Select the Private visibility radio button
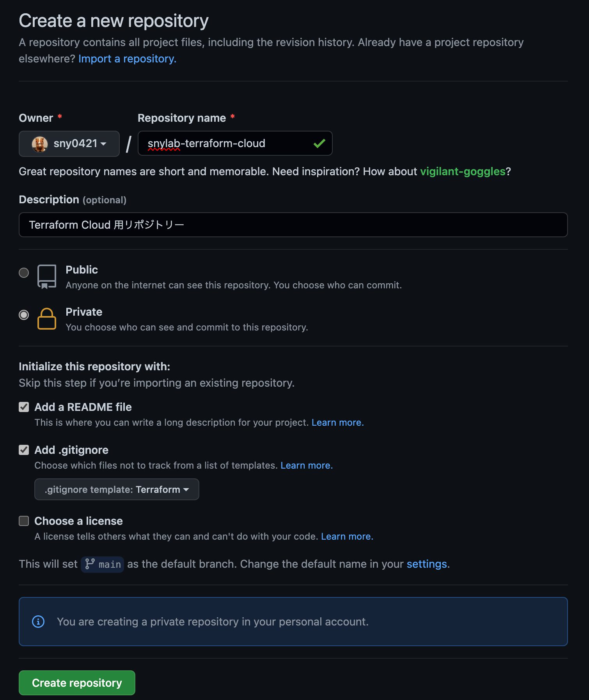This screenshot has width=589, height=700. (x=23, y=315)
